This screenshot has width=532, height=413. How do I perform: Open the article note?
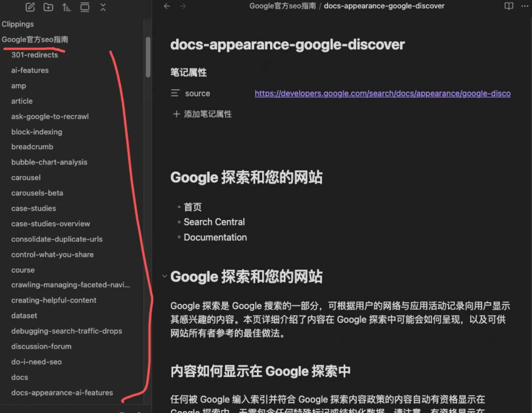click(22, 101)
